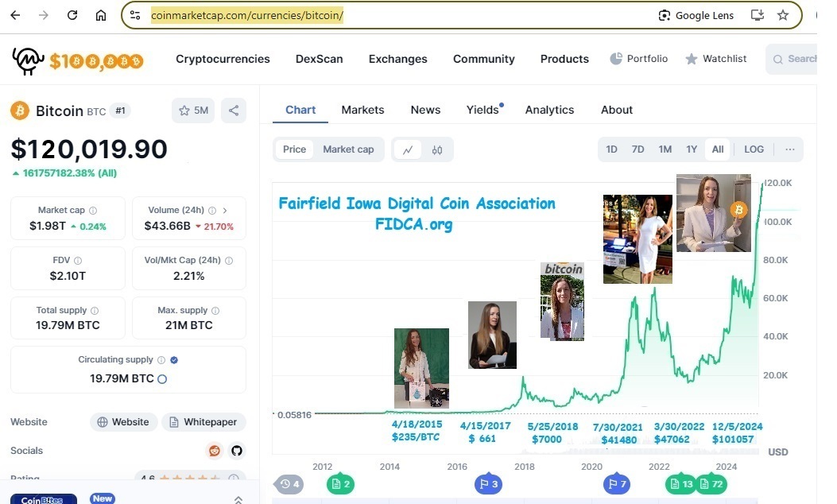Switch to the Analytics tab
Viewport: 837px width, 504px height.
coord(550,110)
